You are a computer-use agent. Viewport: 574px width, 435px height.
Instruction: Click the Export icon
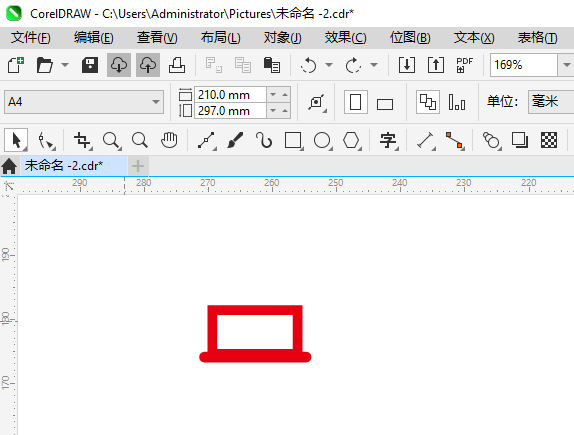436,65
